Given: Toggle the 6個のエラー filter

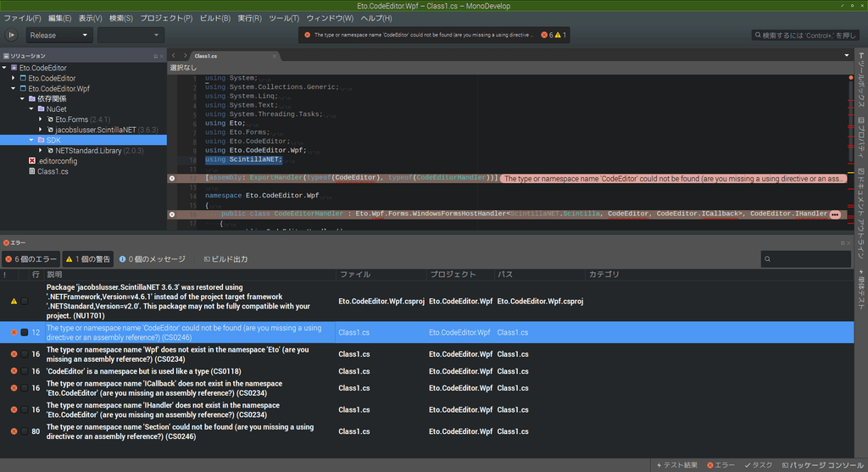Looking at the screenshot, I should tap(31, 259).
